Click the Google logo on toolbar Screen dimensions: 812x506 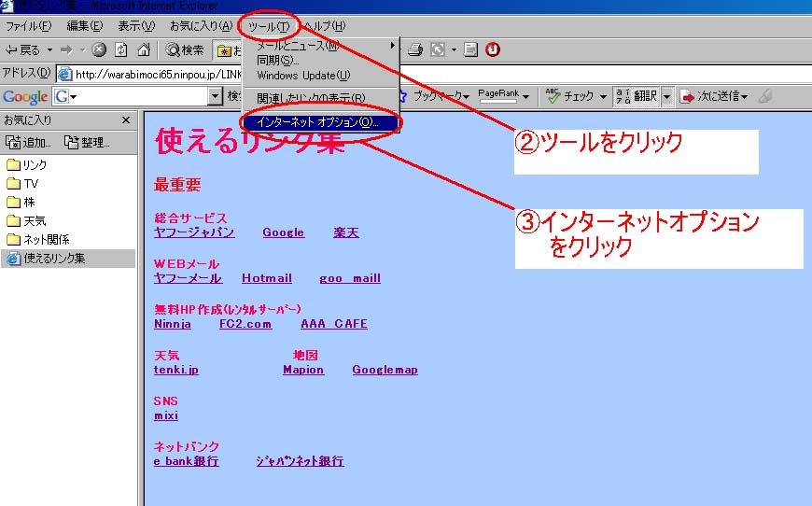(x=25, y=96)
